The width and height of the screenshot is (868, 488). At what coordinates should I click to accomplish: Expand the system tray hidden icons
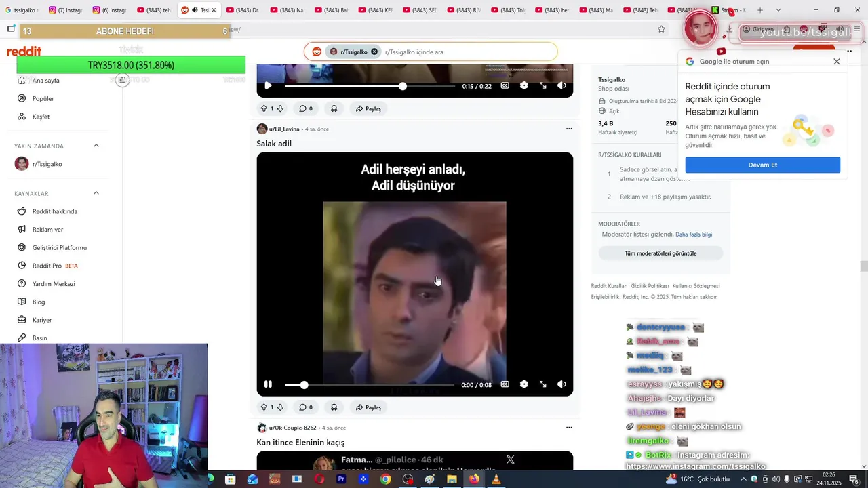(743, 479)
